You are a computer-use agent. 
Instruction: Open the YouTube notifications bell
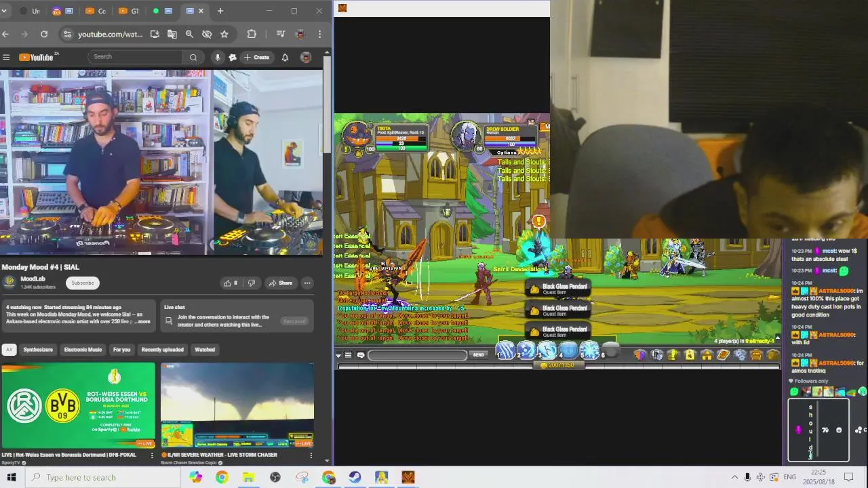285,58
